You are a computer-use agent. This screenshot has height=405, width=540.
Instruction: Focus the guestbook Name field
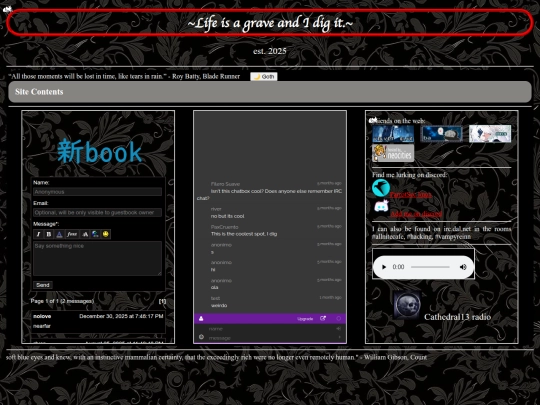click(x=97, y=192)
